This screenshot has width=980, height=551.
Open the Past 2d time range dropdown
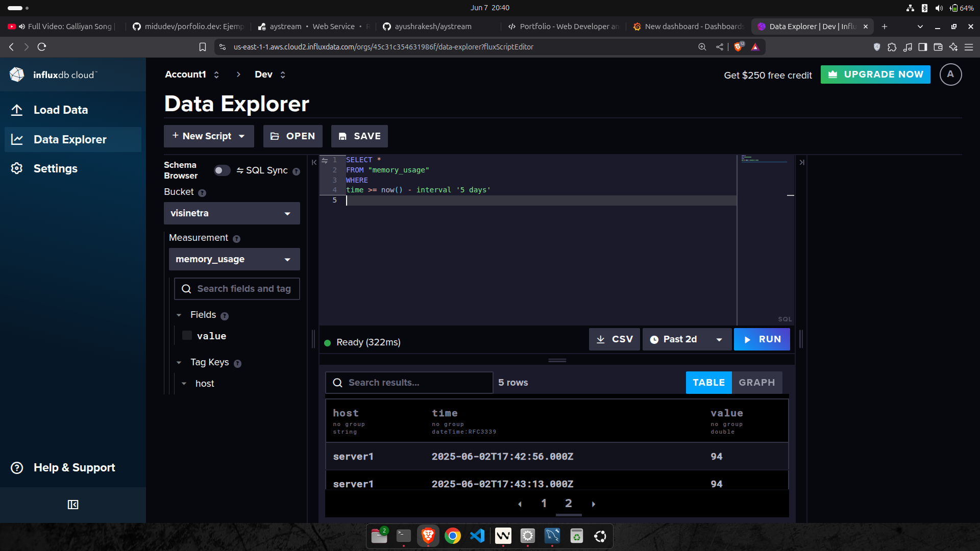(x=687, y=339)
